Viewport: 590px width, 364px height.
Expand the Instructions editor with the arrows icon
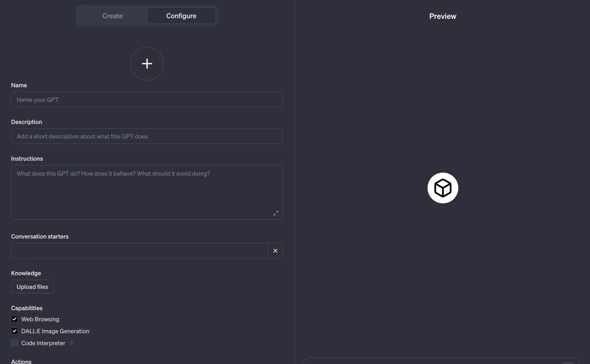tap(276, 213)
